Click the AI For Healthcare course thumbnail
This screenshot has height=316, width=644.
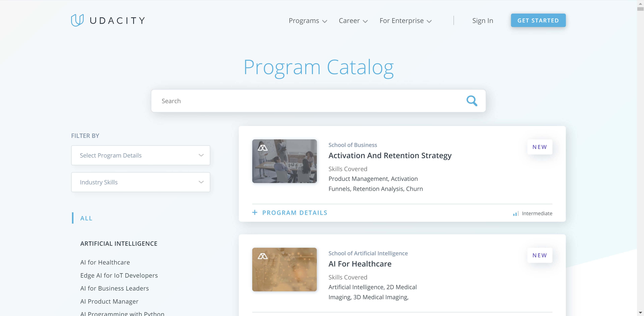[284, 269]
